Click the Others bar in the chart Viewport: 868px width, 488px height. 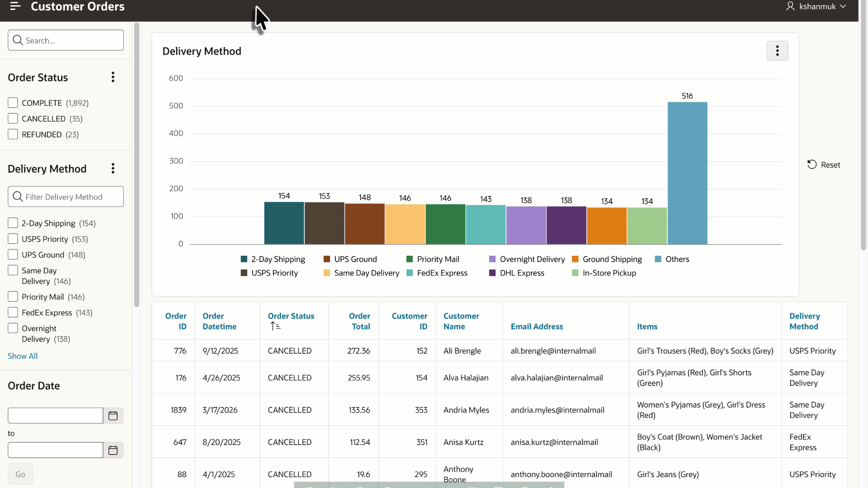687,173
